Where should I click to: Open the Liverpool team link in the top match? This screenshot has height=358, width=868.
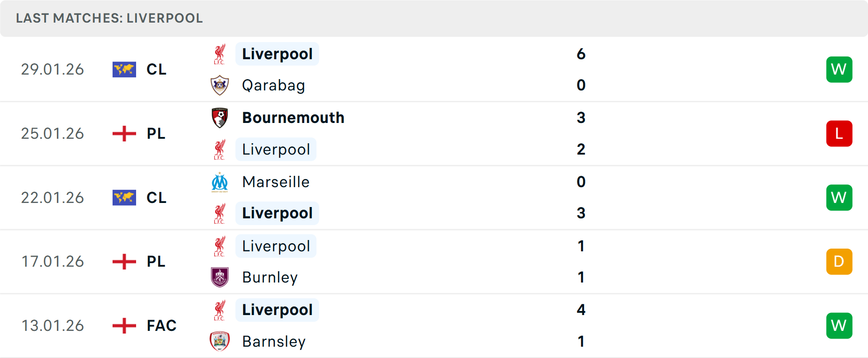pos(277,53)
